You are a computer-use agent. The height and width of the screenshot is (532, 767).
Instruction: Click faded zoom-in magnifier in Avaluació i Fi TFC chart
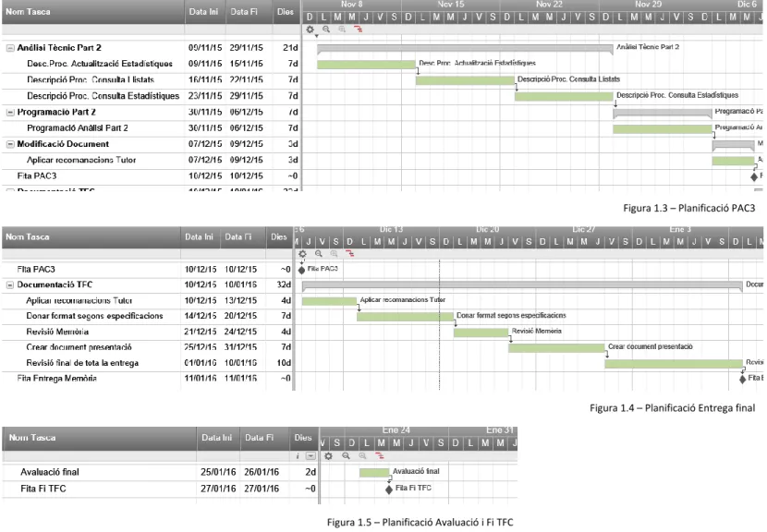coord(362,455)
